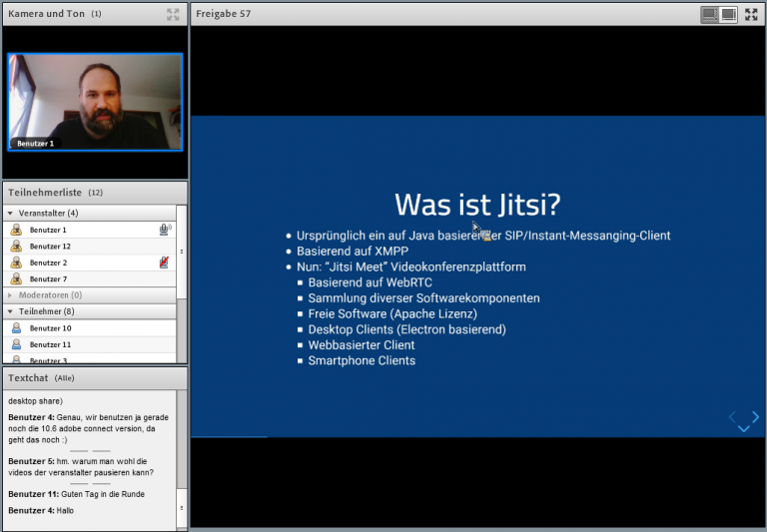Click the Sammlung diverser Softwarekomponenten bullet
The image size is (767, 532).
point(423,298)
